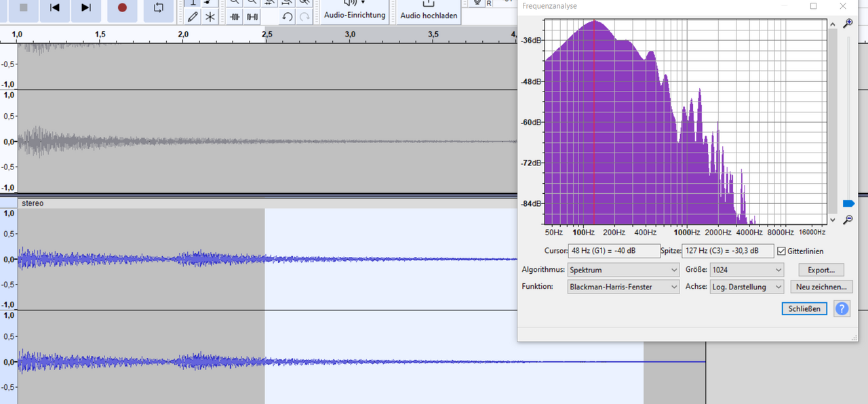Click the Neu zeichnen... button
Viewport: 868px width, 404px height.
tap(821, 287)
